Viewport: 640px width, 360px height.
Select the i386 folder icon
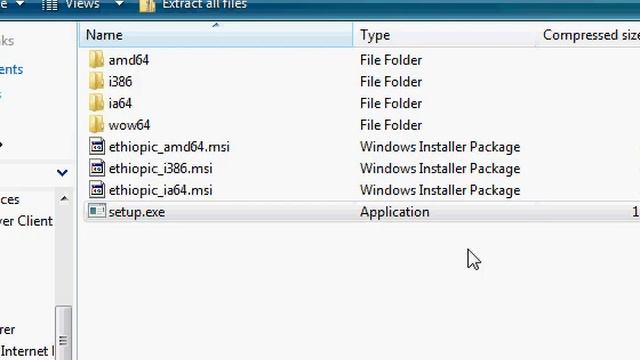(x=96, y=81)
